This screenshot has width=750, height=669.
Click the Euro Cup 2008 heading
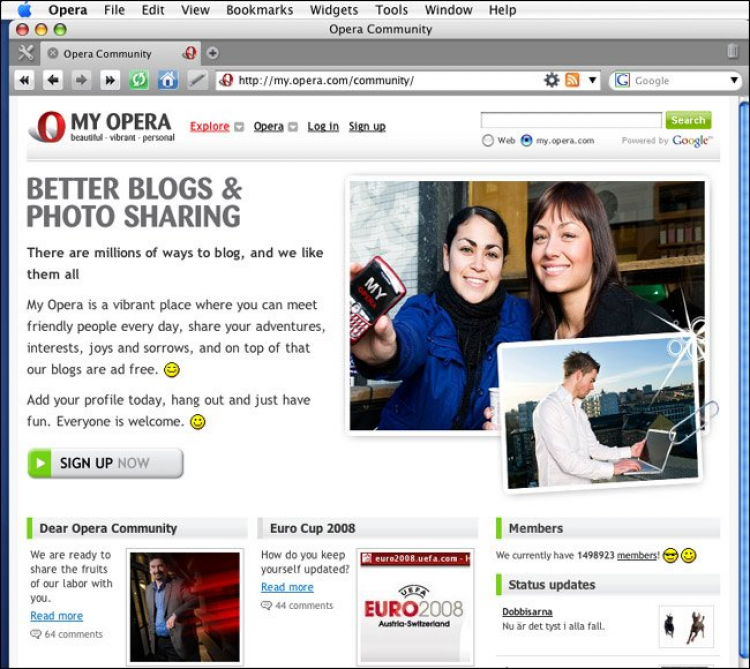click(x=312, y=528)
